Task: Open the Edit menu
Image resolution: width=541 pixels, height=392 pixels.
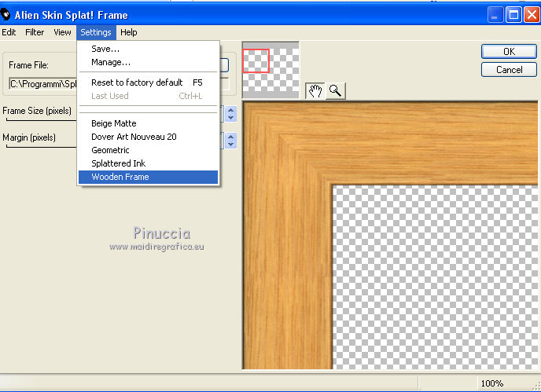Action: (9, 32)
